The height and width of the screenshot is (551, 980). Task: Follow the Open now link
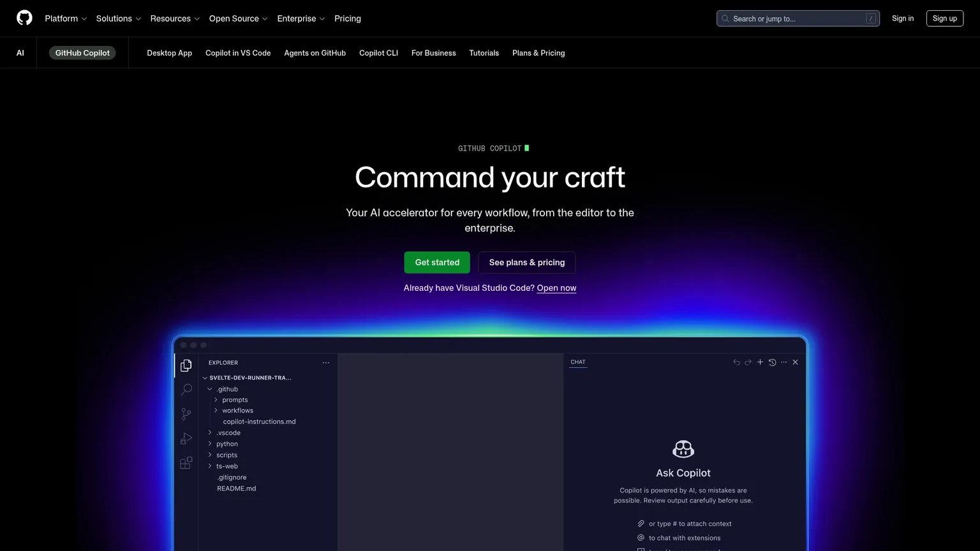coord(556,288)
